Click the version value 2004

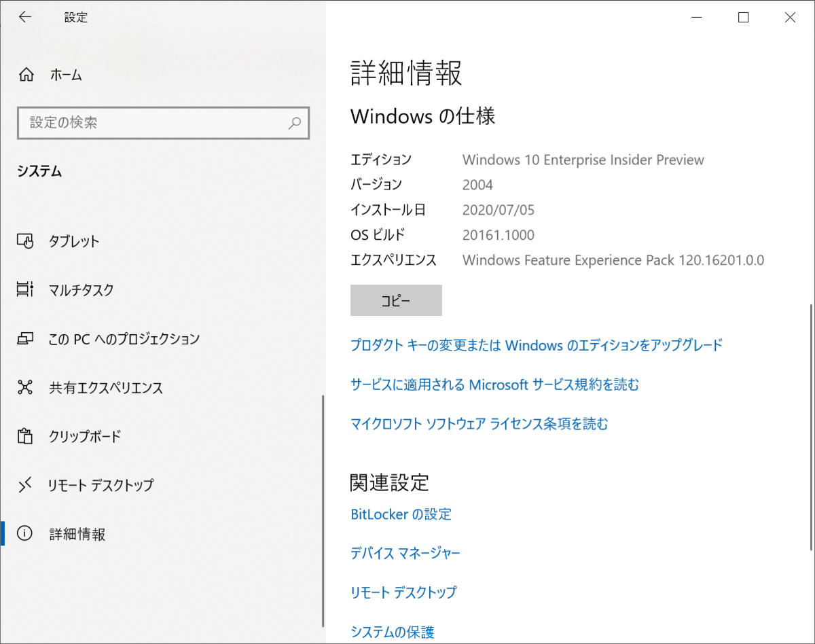pyautogui.click(x=477, y=185)
